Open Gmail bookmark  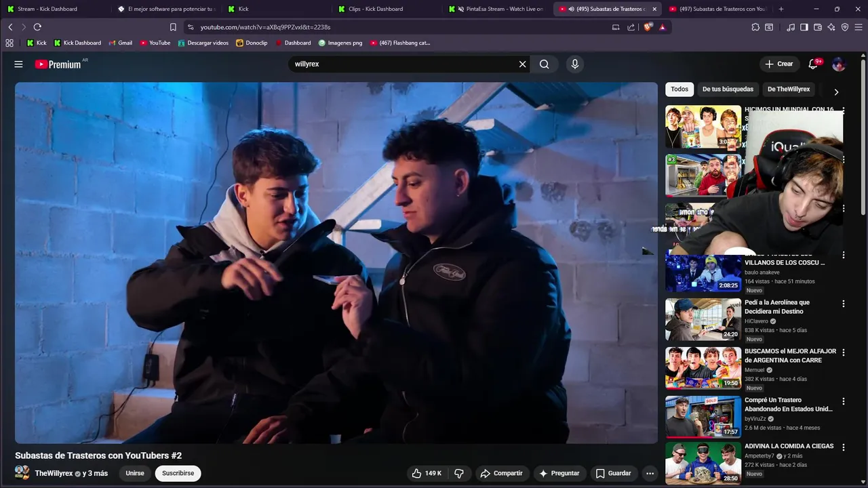coord(120,43)
